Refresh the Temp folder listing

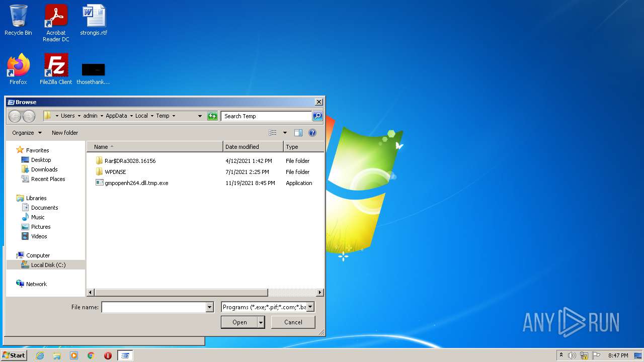[212, 116]
